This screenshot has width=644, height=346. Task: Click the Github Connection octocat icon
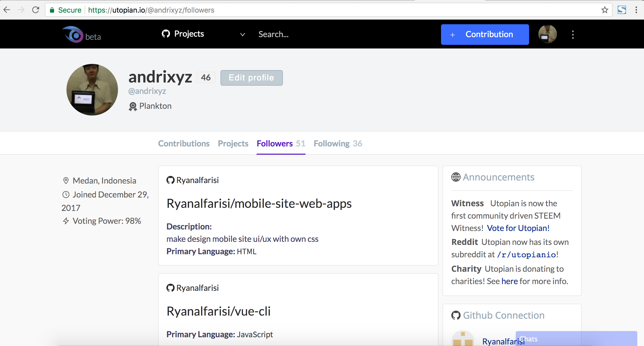click(x=456, y=315)
